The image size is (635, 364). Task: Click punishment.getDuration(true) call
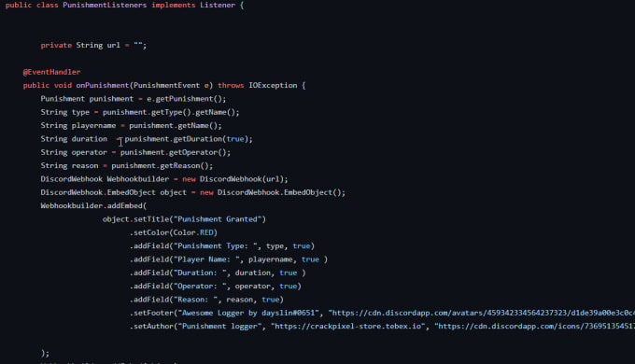click(x=186, y=139)
